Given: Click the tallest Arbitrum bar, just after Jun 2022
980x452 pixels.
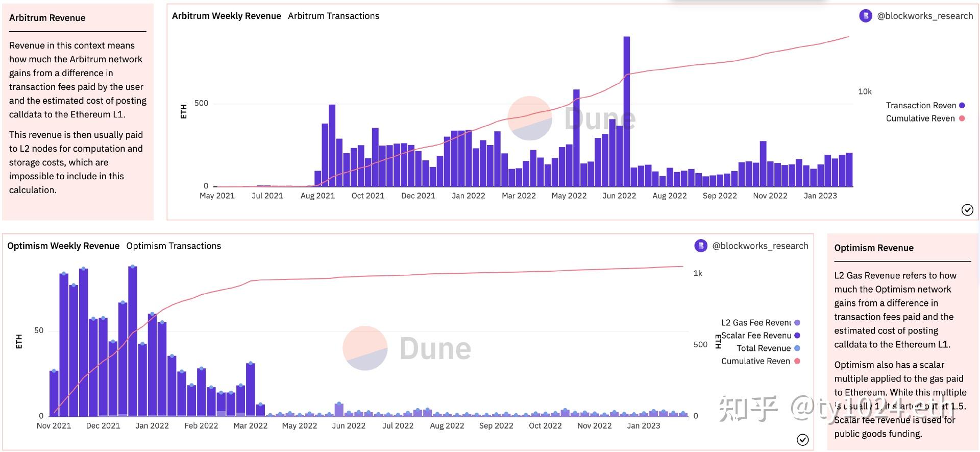Looking at the screenshot, I should click(x=626, y=111).
